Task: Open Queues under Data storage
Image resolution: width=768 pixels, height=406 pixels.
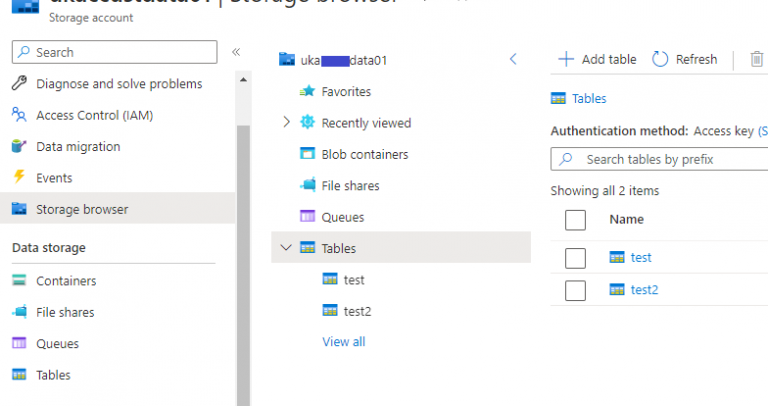Action: click(57, 343)
